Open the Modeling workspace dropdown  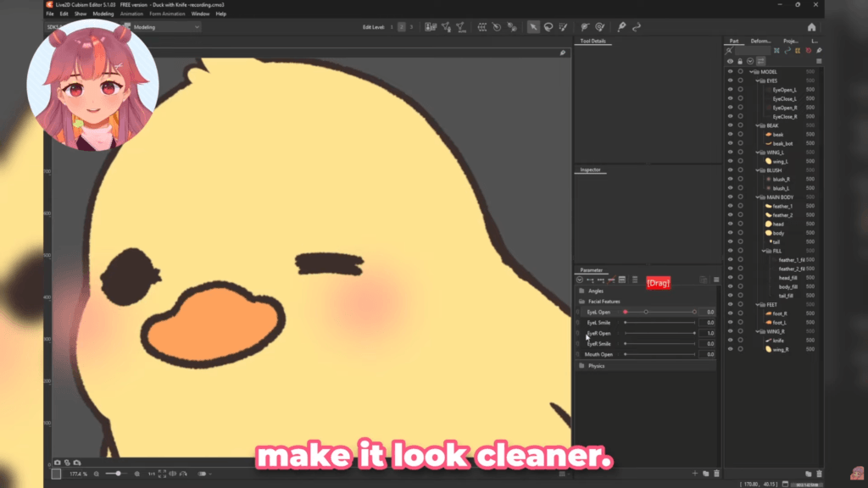click(162, 27)
